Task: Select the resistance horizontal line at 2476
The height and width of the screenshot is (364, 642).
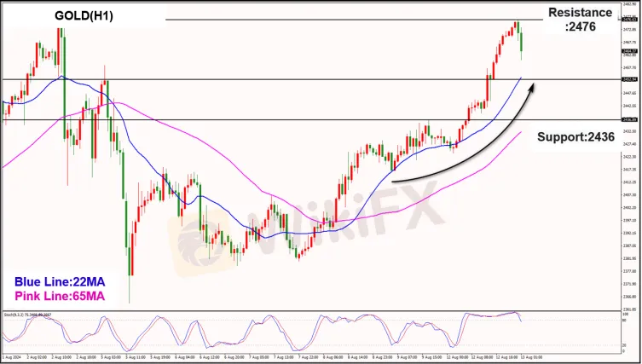Action: (341, 19)
